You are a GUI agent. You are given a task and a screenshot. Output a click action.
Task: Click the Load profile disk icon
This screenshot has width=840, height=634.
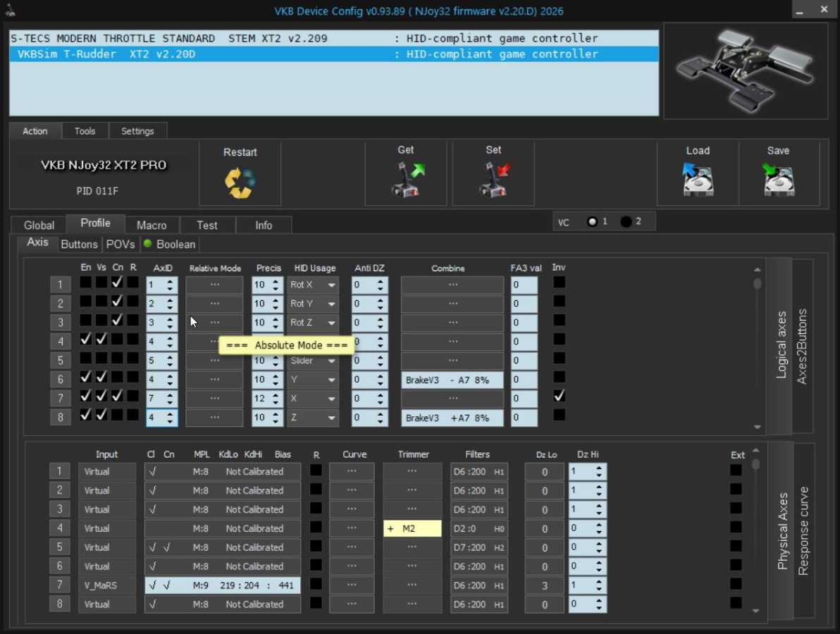(x=698, y=180)
